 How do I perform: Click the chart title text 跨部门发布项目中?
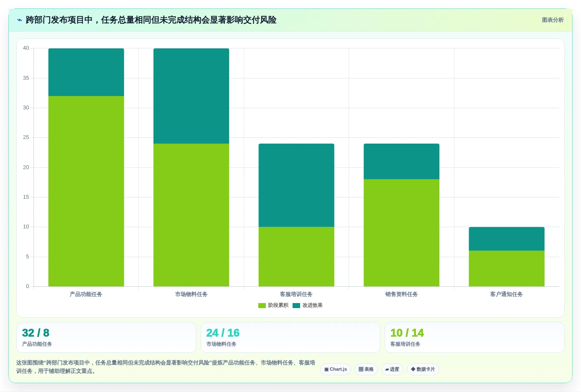coord(59,20)
